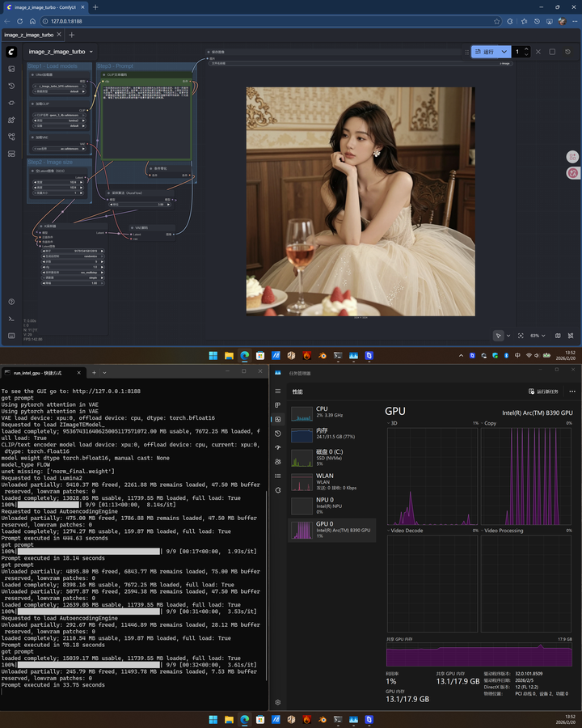Image resolution: width=582 pixels, height=728 pixels.
Task: Open Task Manager settings gear
Action: coord(278,702)
